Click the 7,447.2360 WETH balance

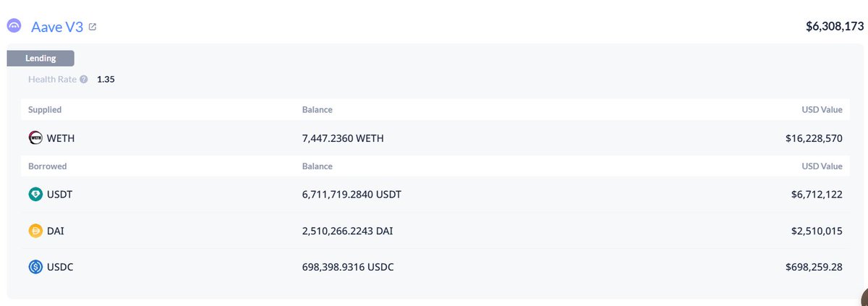(x=343, y=138)
